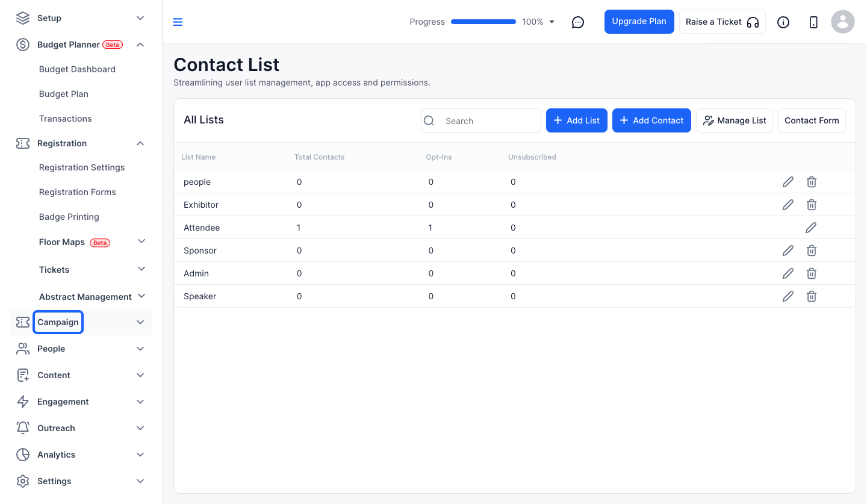Open the user avatar profile
Image resolution: width=867 pixels, height=504 pixels.
(x=843, y=22)
